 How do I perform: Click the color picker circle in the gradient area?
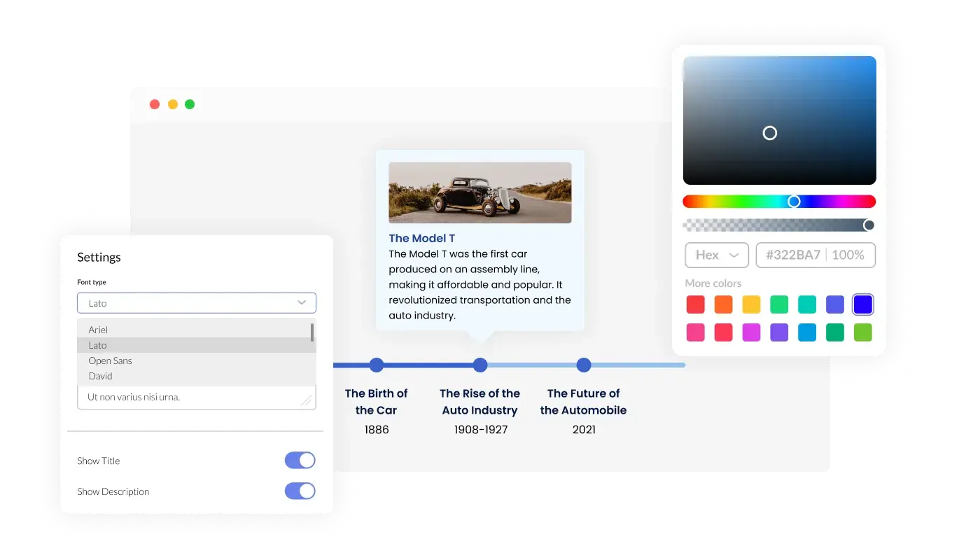(x=770, y=132)
